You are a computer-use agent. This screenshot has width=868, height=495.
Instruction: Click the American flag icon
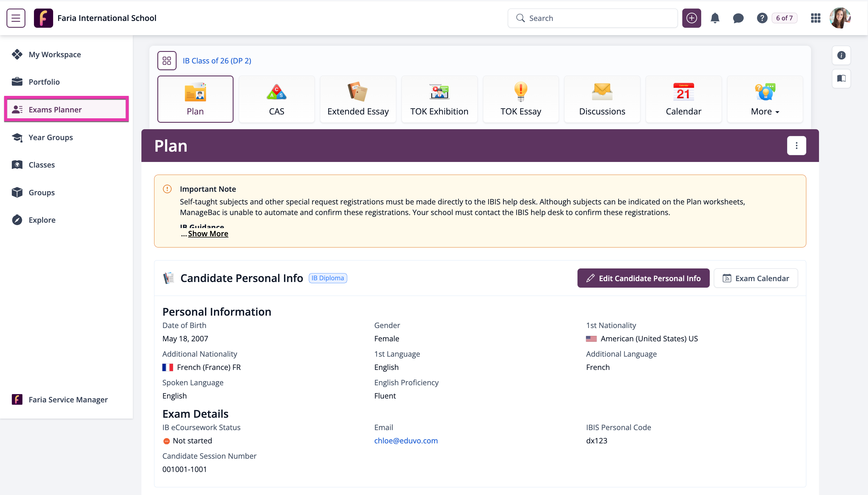[591, 339]
